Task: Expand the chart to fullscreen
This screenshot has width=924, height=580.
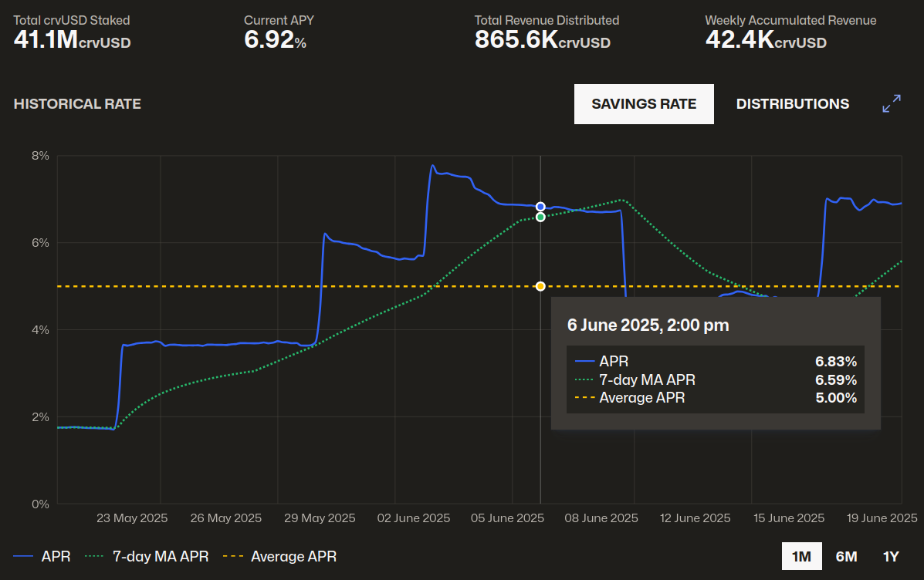Action: (x=892, y=104)
